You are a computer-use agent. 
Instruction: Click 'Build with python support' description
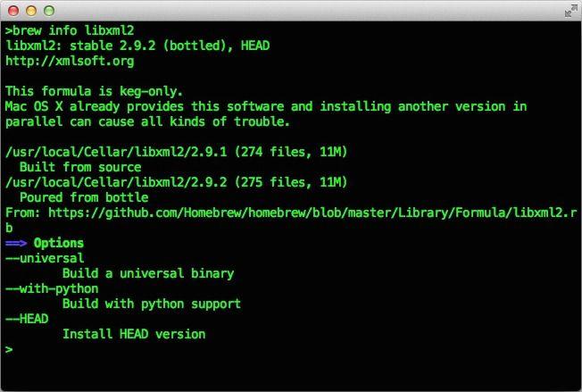tap(152, 304)
